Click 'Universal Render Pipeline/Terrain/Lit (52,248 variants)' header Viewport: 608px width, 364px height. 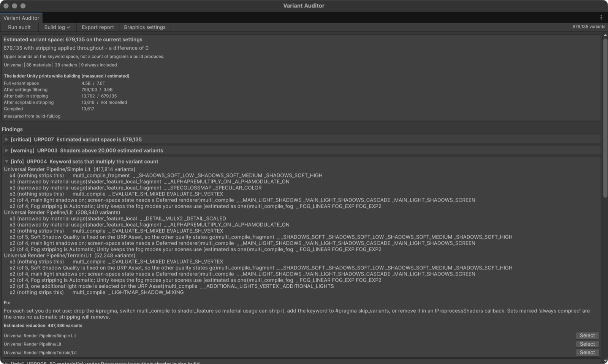70,255
